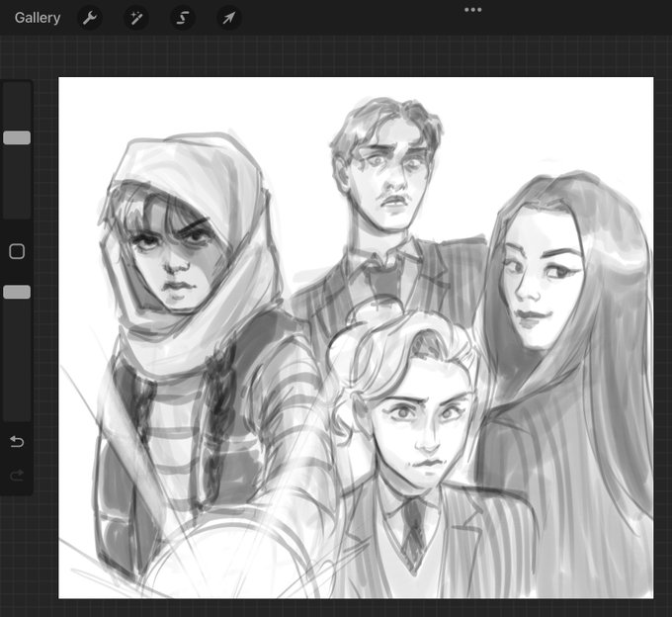Redo the last undone stroke

[17, 475]
